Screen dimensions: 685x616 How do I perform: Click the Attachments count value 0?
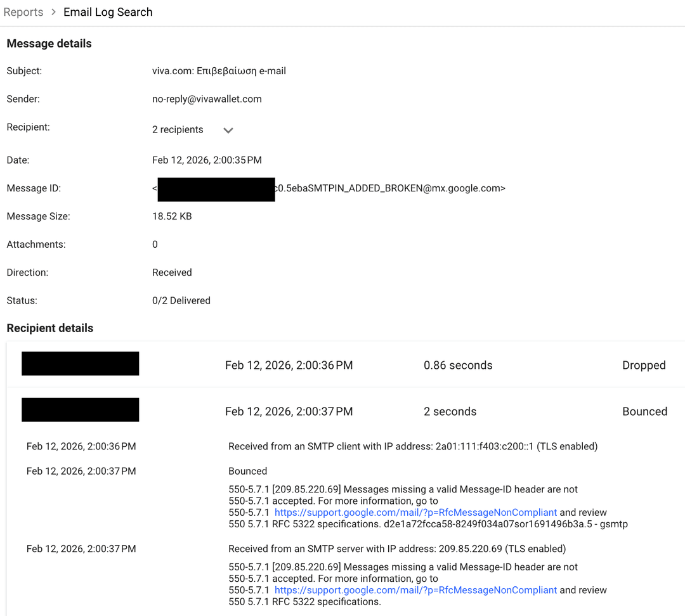click(155, 244)
